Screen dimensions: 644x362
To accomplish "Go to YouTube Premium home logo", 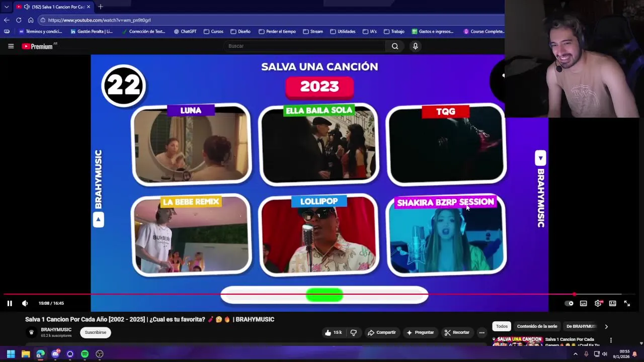I will click(37, 46).
